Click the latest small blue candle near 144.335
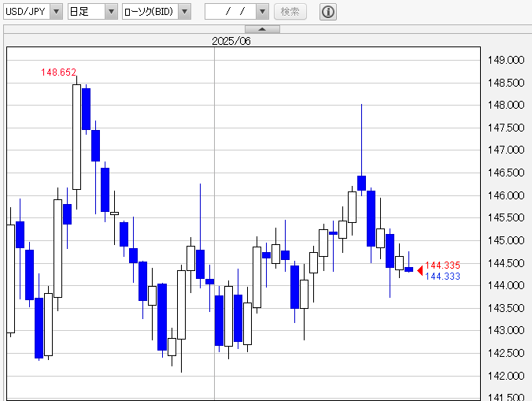Screen dimensions: 532x401 coord(409,269)
